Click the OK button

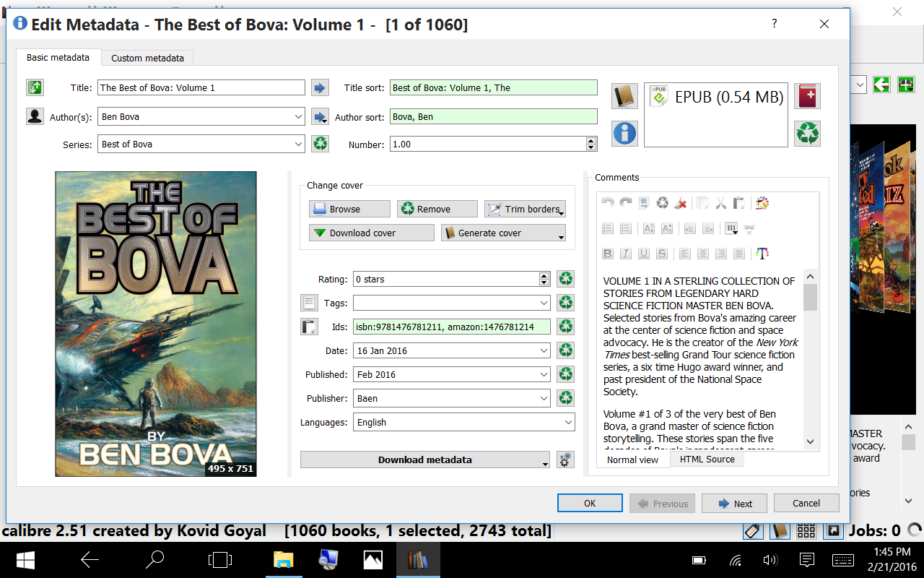[x=590, y=503]
